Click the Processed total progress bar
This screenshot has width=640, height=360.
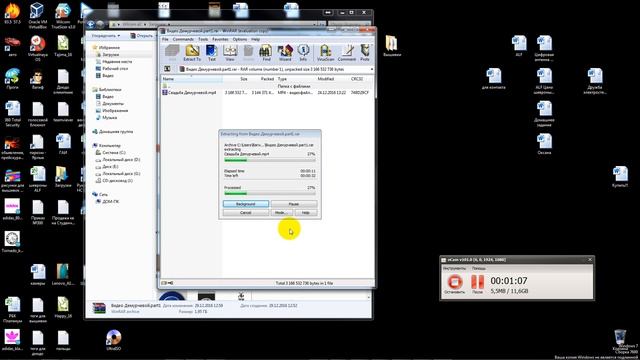point(269,193)
